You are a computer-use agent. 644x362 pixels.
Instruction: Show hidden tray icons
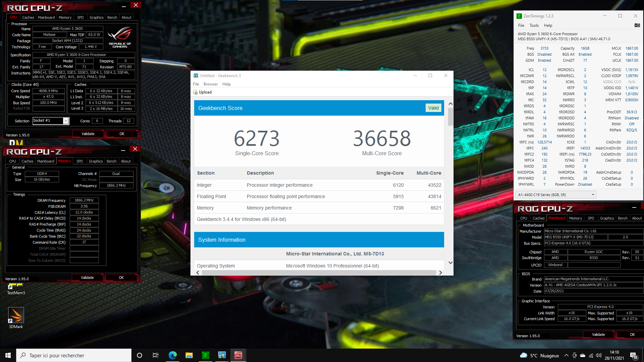pos(566,356)
